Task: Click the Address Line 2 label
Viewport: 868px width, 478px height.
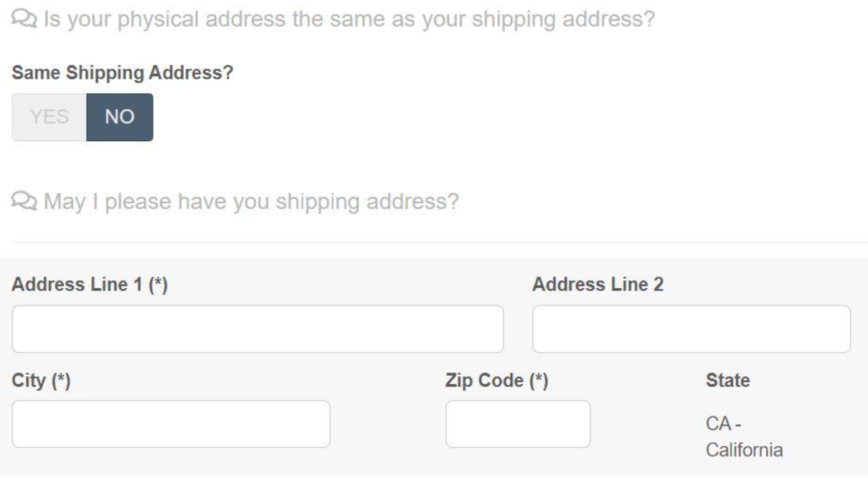Action: (x=598, y=285)
